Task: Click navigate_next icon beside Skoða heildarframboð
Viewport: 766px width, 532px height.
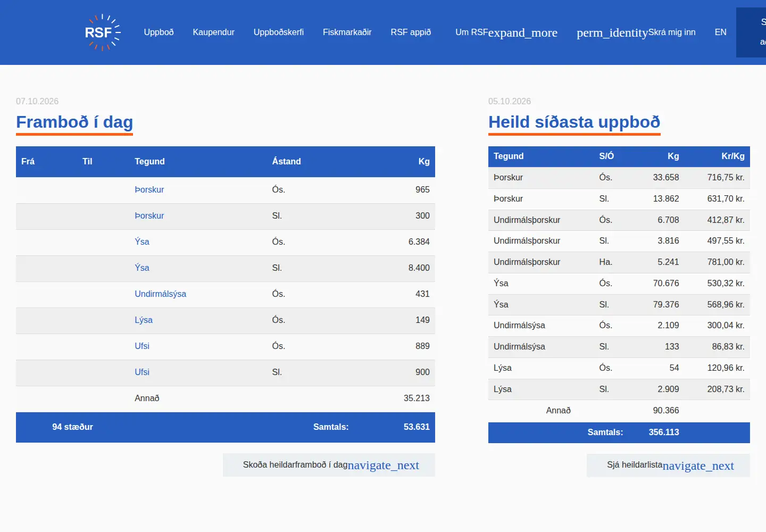Action: click(x=384, y=465)
